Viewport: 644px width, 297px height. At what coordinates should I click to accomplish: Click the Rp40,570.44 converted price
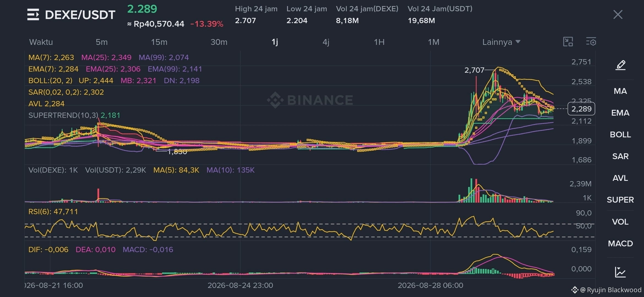pyautogui.click(x=159, y=24)
